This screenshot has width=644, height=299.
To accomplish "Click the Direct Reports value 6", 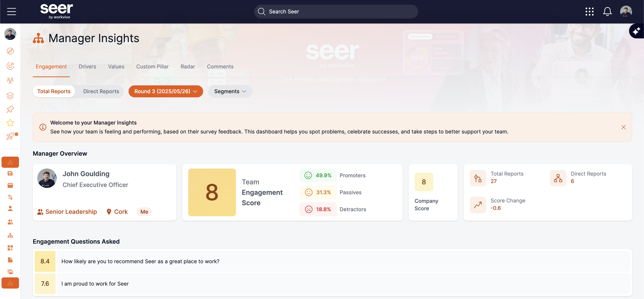I will click(572, 181).
